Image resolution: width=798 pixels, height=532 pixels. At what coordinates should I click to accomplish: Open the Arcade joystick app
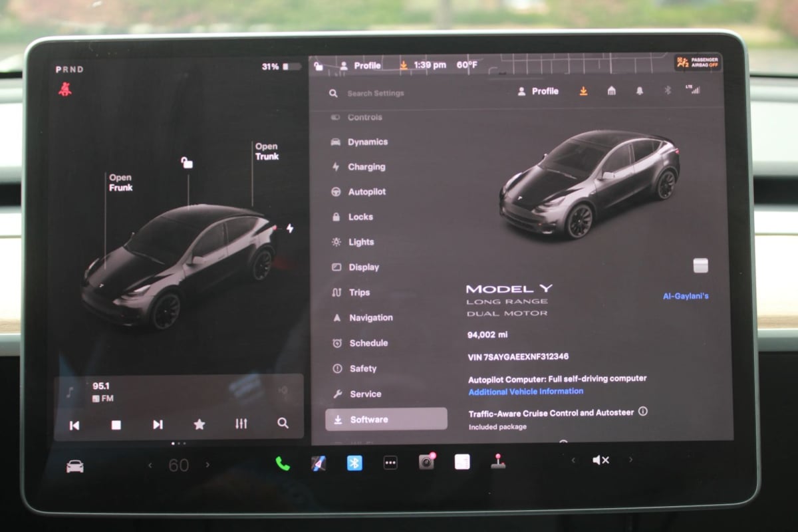click(498, 461)
